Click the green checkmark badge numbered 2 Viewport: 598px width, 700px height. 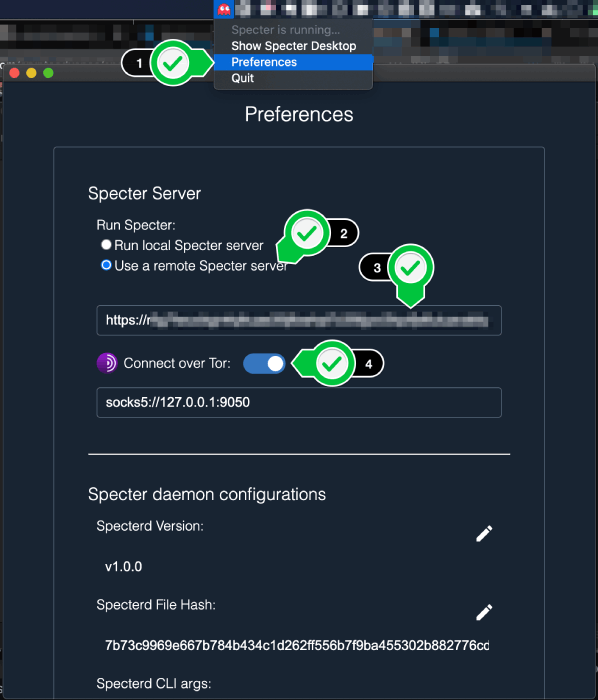[307, 233]
